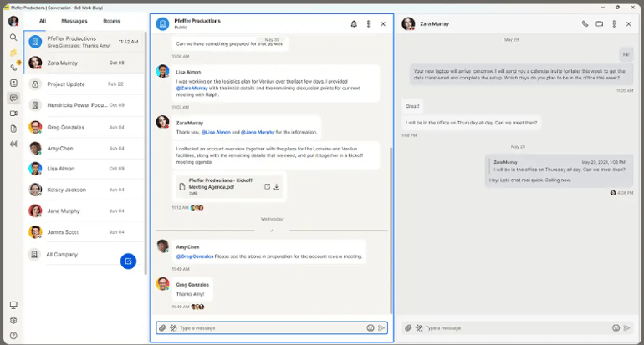Send the message in the Pfeffer Productions chat

pos(381,328)
